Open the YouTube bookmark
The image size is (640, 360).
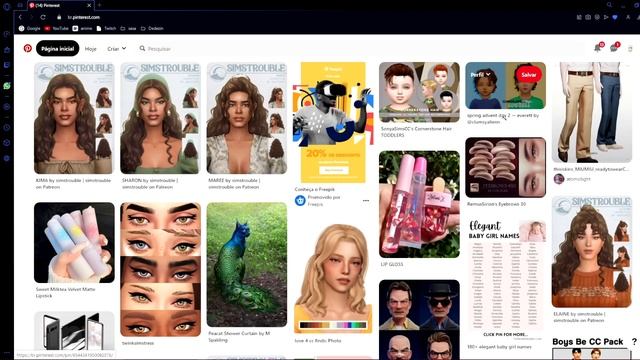pyautogui.click(x=56, y=29)
